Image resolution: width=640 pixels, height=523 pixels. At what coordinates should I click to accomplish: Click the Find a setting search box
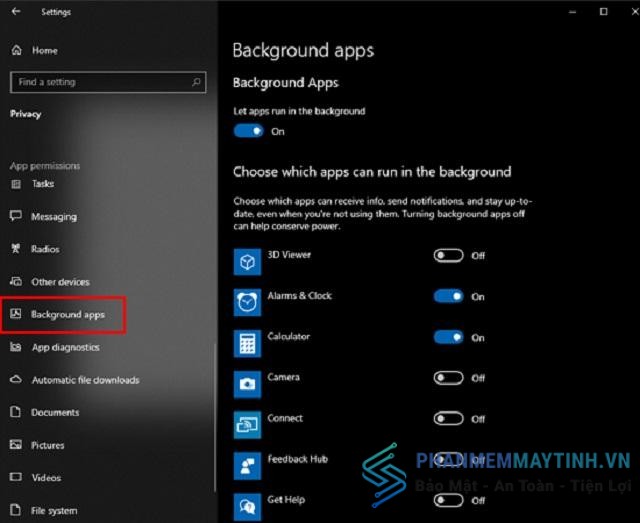(108, 82)
